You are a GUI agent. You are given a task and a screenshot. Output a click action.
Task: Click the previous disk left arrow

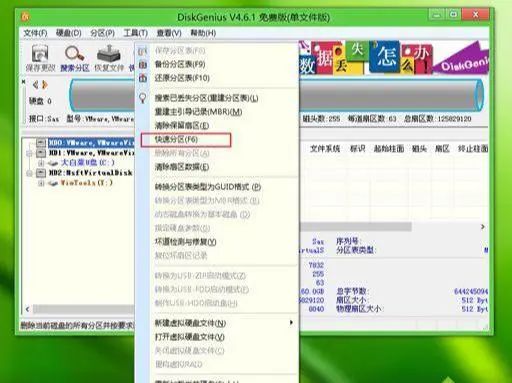35,85
